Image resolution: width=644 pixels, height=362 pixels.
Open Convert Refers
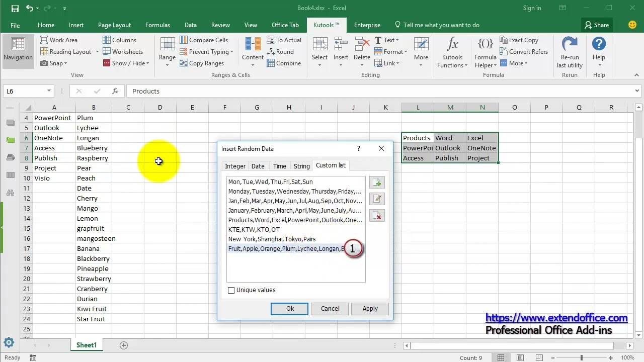click(x=523, y=52)
